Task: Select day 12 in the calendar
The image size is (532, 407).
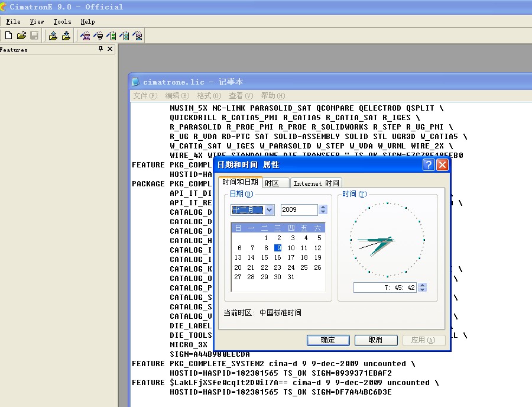Action: pos(317,248)
